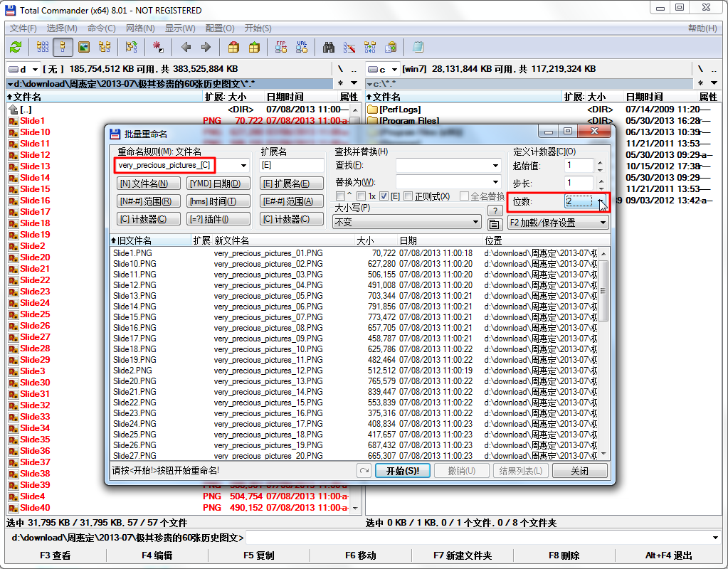Go back with the left arrow icon
Image resolution: width=728 pixels, height=569 pixels.
[186, 47]
